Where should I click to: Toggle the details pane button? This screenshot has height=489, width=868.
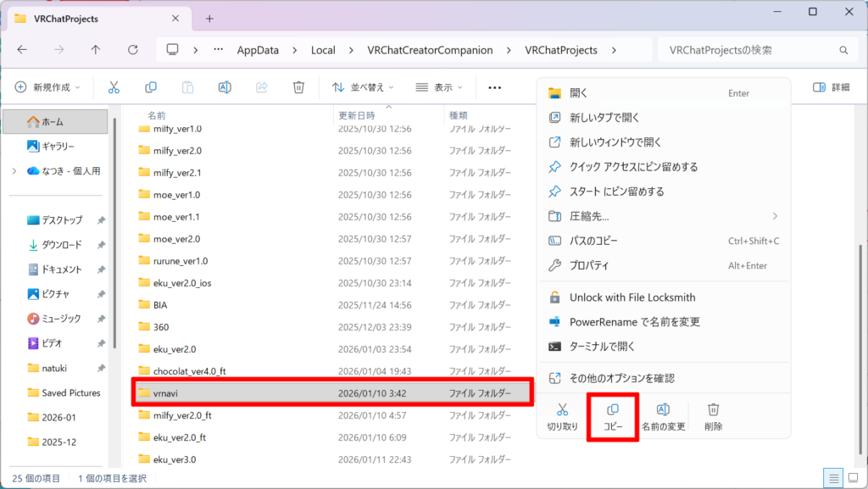pos(831,87)
